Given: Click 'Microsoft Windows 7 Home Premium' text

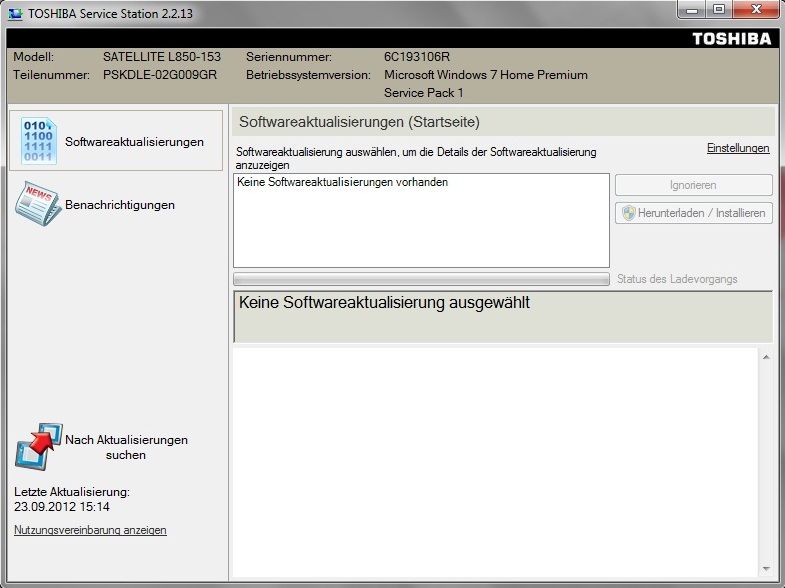Looking at the screenshot, I should coord(486,75).
